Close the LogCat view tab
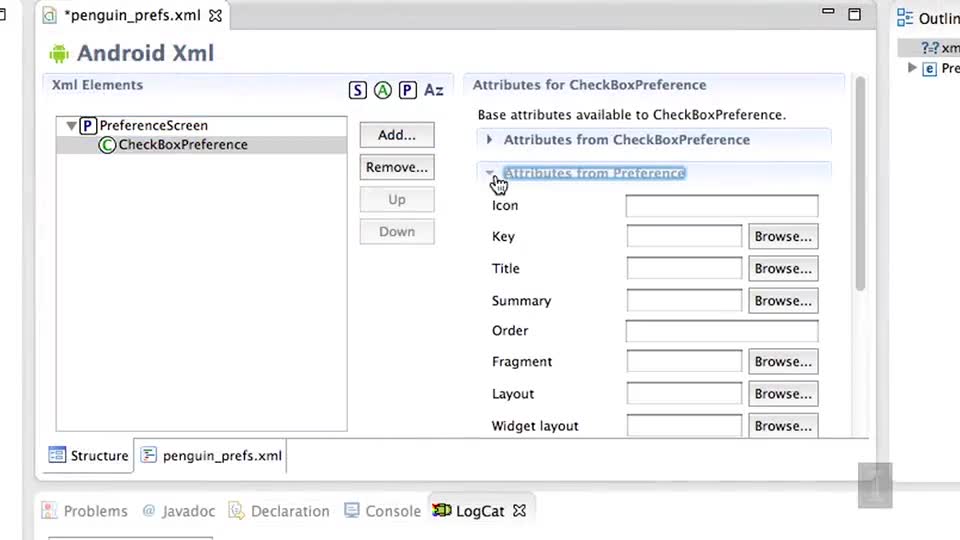This screenshot has height=540, width=960. point(519,510)
